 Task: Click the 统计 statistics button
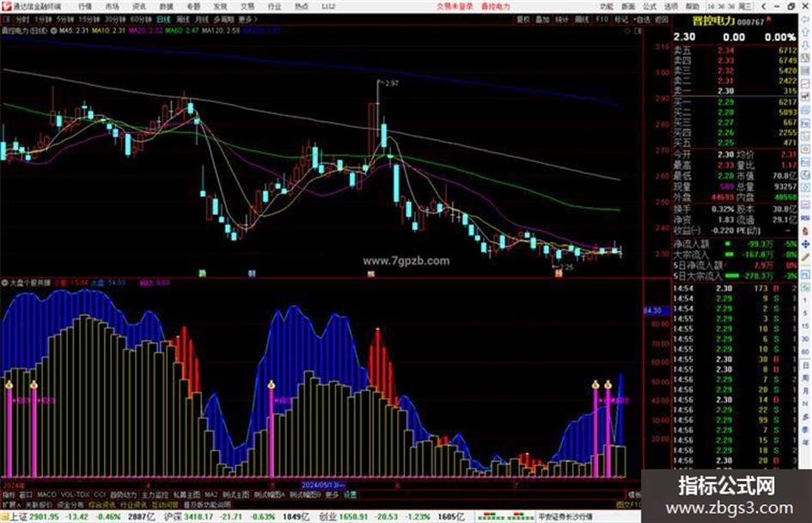[562, 19]
